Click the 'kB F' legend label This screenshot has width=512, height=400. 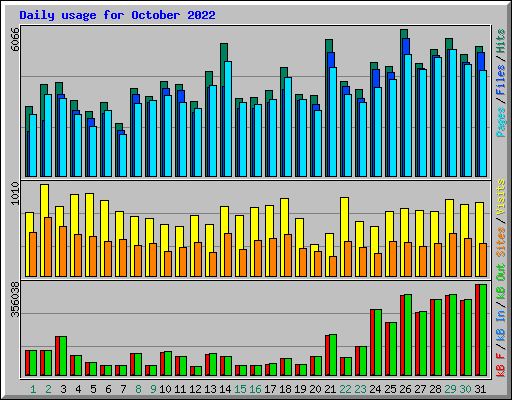[501, 365]
